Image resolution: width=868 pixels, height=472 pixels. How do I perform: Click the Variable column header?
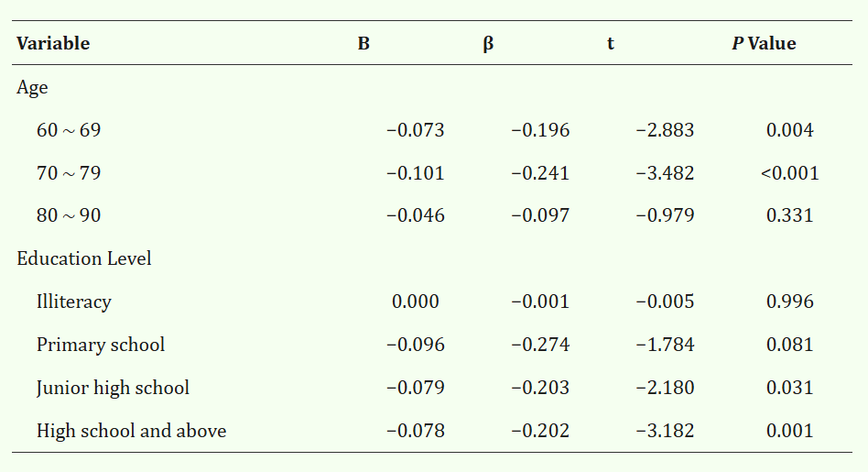53,44
